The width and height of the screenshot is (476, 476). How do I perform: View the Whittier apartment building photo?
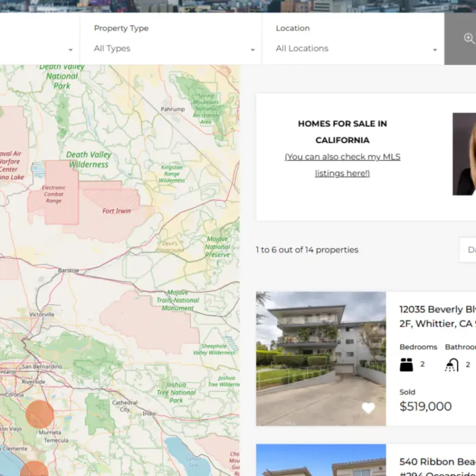click(x=321, y=359)
